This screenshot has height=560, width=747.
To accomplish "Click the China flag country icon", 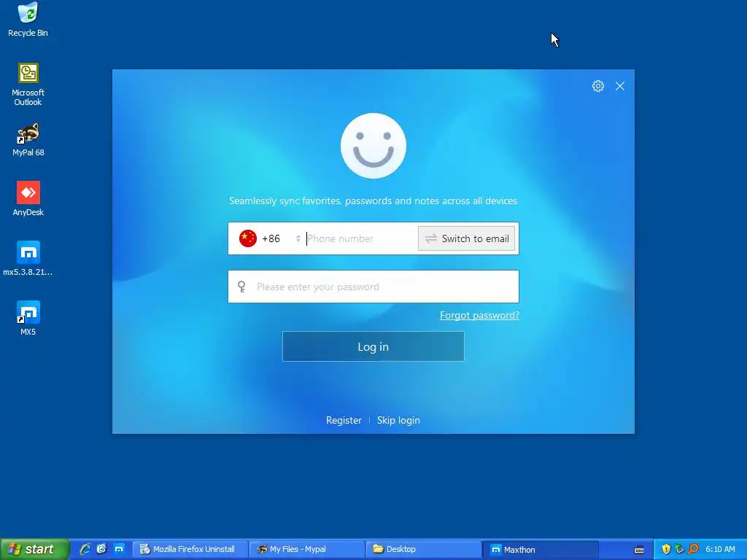I will pos(248,238).
